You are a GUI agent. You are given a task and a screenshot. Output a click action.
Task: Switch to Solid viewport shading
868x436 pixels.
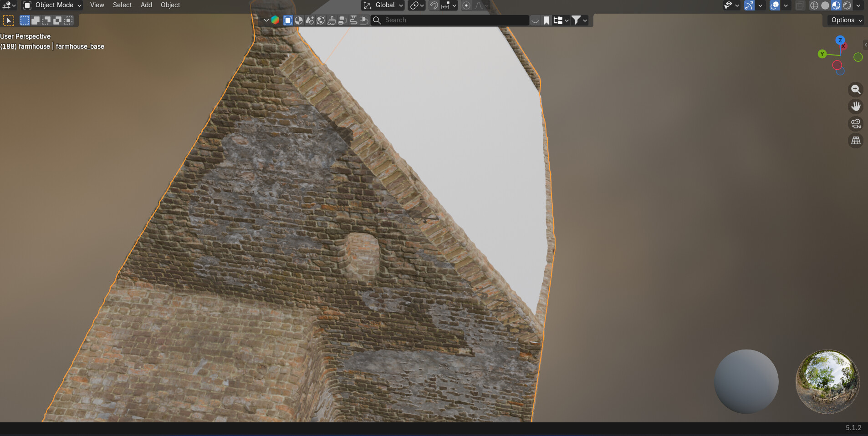pyautogui.click(x=825, y=5)
